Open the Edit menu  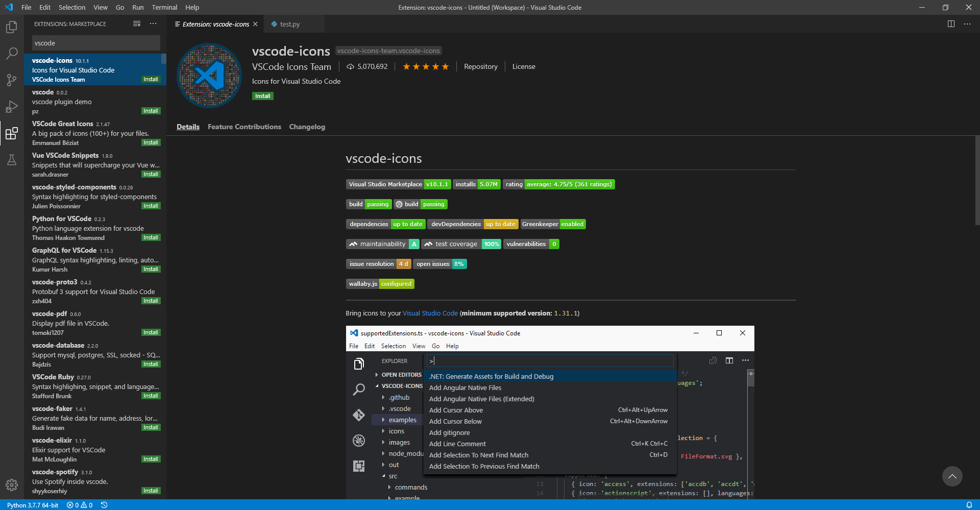[45, 7]
